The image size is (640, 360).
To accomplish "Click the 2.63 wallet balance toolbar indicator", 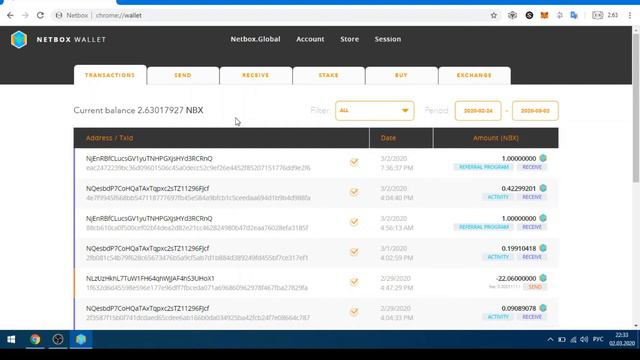I will (605, 16).
